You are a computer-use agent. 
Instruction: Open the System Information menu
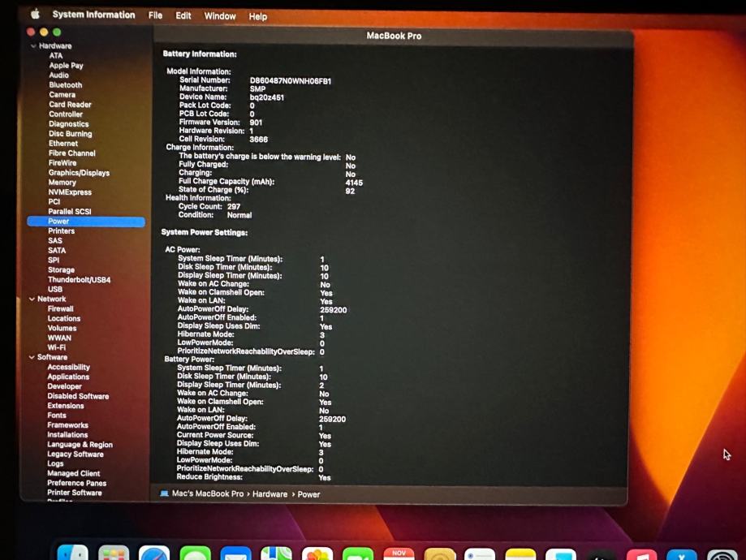(93, 15)
